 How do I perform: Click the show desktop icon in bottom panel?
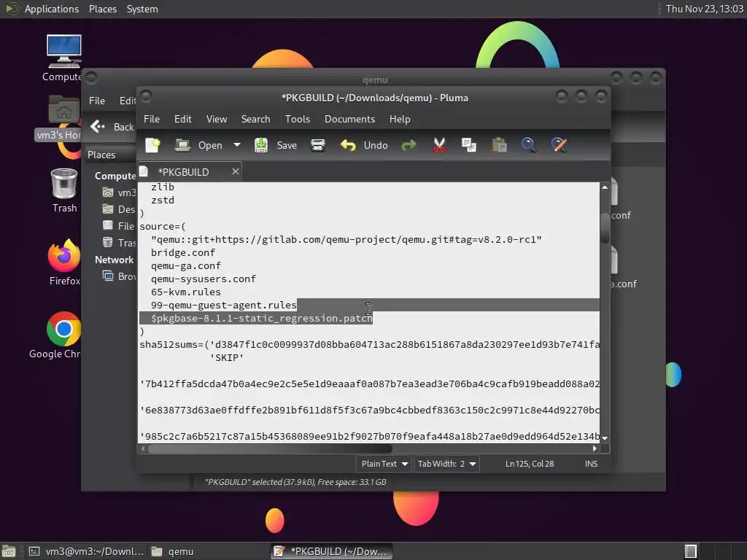(9, 551)
